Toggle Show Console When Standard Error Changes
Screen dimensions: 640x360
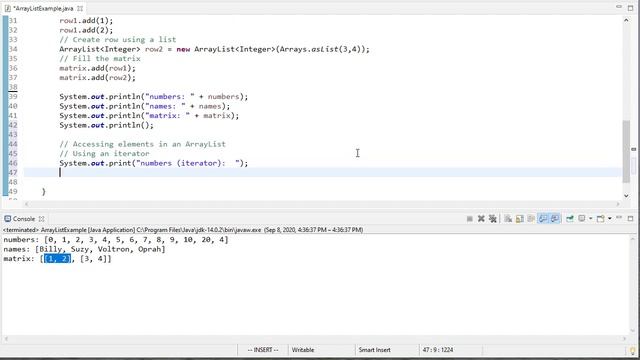pyautogui.click(x=555, y=219)
